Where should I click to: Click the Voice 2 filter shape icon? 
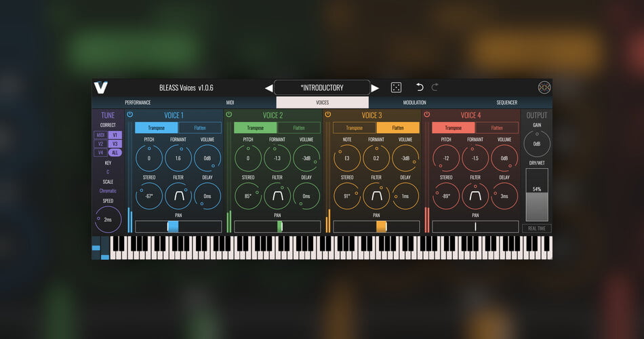[x=278, y=196]
